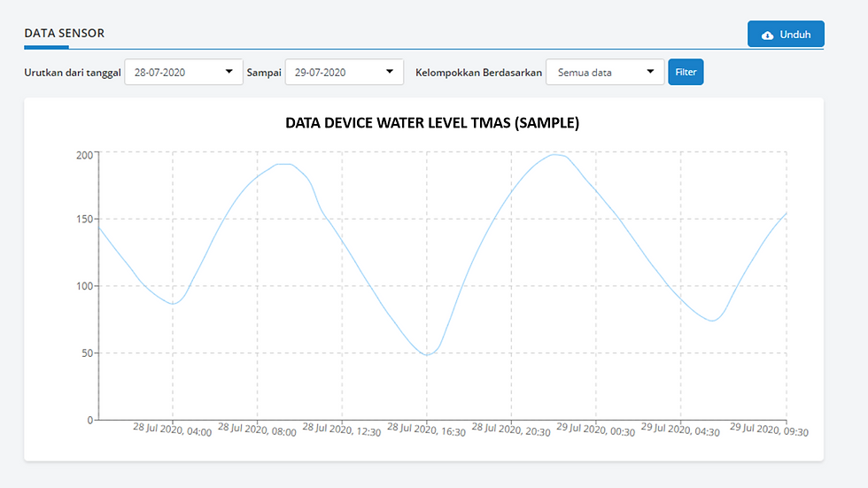Click the 50 y-axis value

(88, 353)
